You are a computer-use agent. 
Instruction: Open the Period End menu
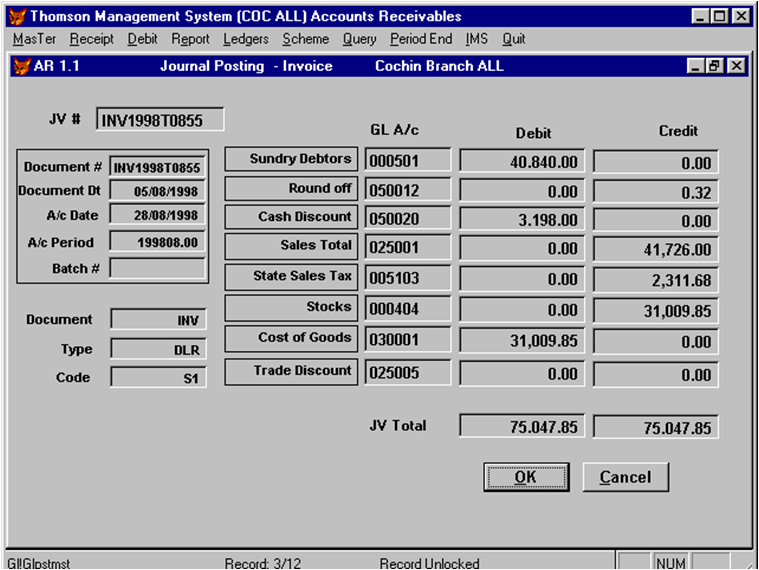(x=421, y=39)
